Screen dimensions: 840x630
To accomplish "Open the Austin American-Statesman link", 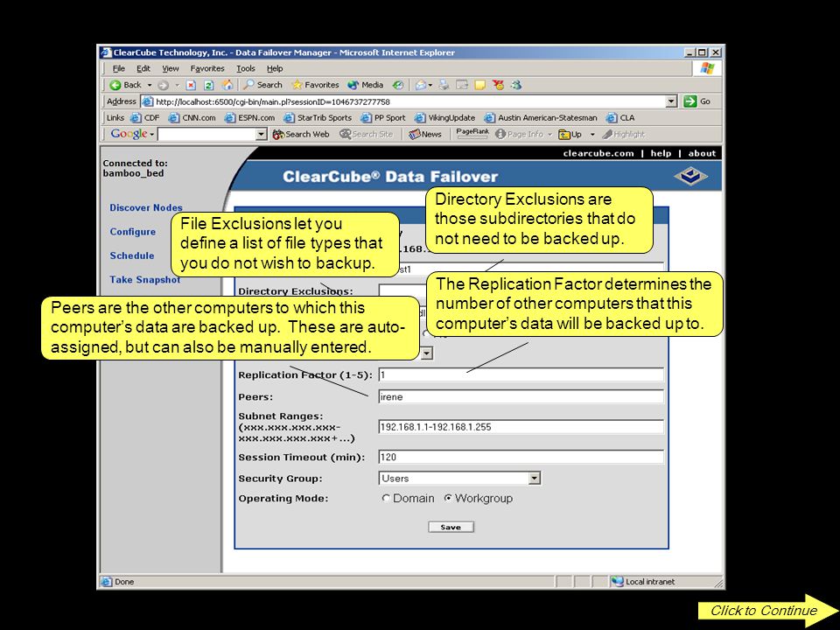I will point(541,118).
